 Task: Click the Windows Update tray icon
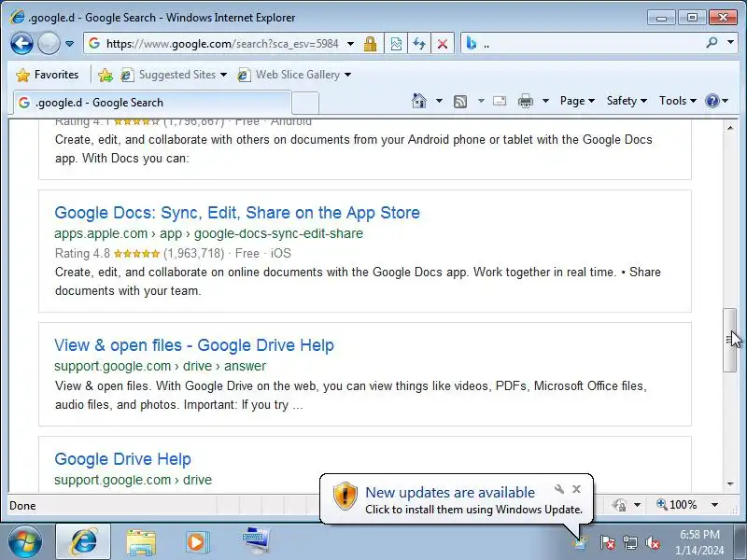[579, 543]
